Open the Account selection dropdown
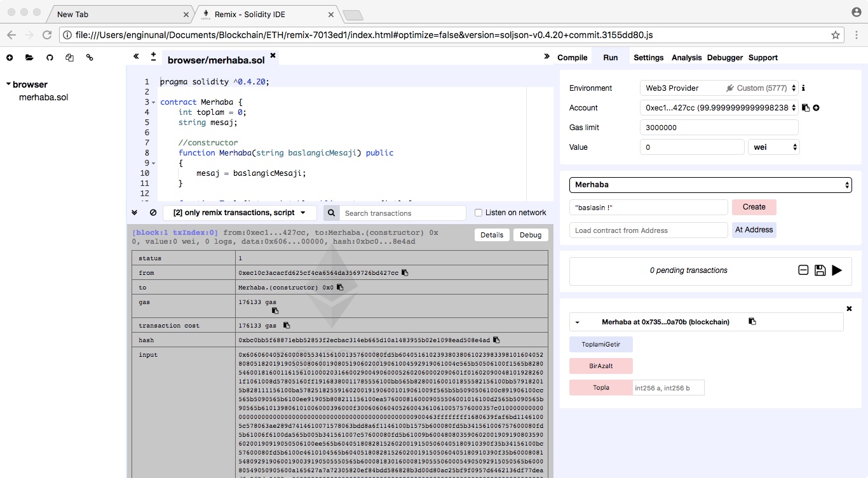This screenshot has height=478, width=868. 719,108
